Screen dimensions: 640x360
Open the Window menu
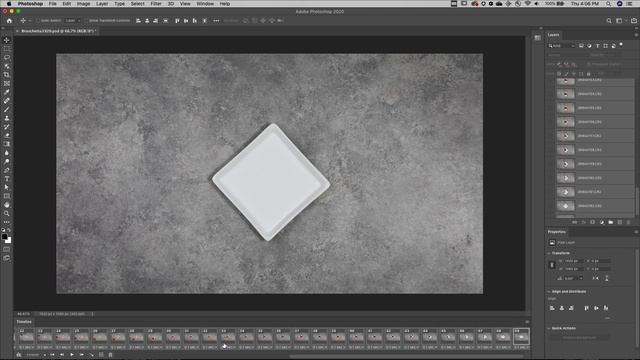click(x=205, y=4)
